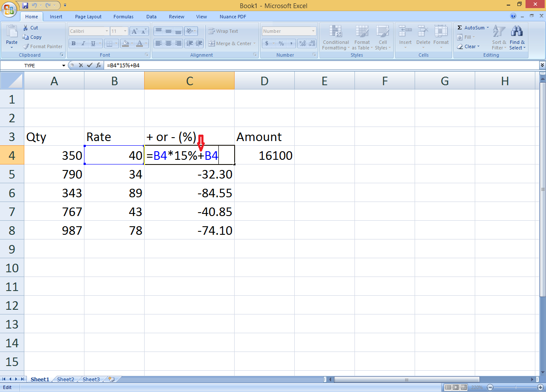Expand the Number format dropdown
Image resolution: width=546 pixels, height=392 pixels.
pos(313,31)
